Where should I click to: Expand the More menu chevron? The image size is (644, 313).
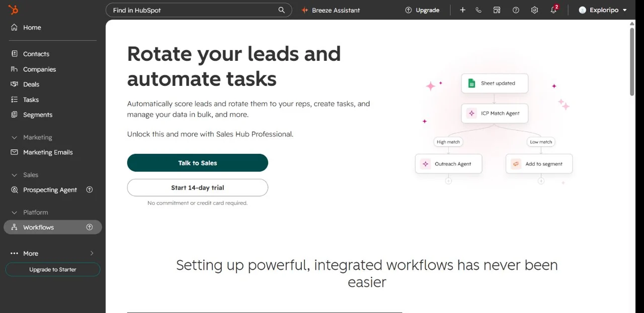92,253
